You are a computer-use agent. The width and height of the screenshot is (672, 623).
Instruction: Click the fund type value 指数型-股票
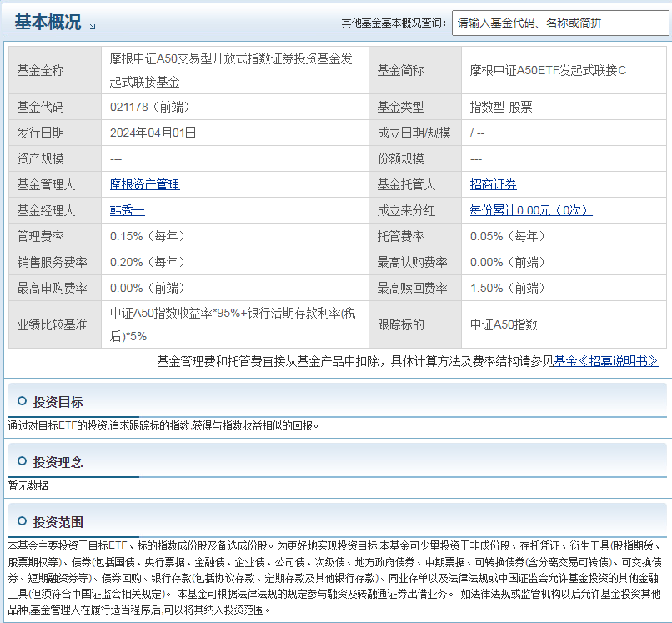[501, 107]
